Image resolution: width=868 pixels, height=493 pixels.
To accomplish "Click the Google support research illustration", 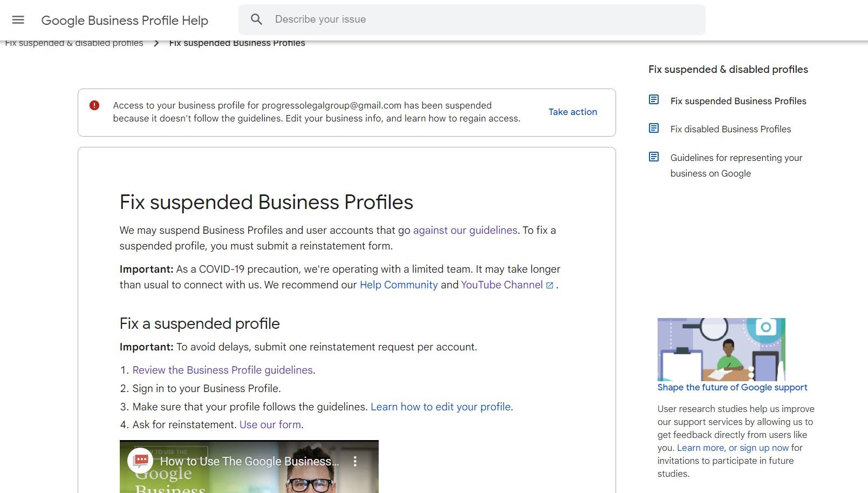I will point(721,349).
